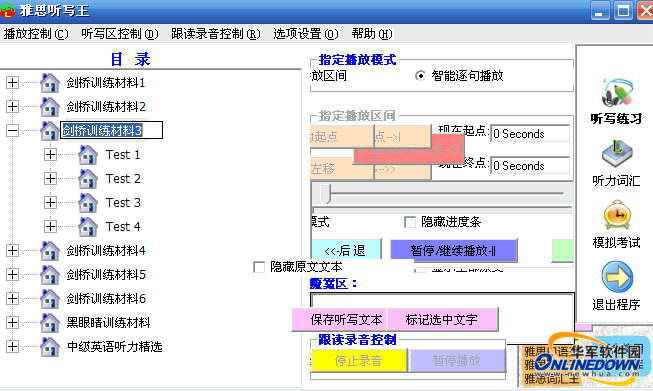Expand 剑桥训练材料2 tree node

(12, 107)
